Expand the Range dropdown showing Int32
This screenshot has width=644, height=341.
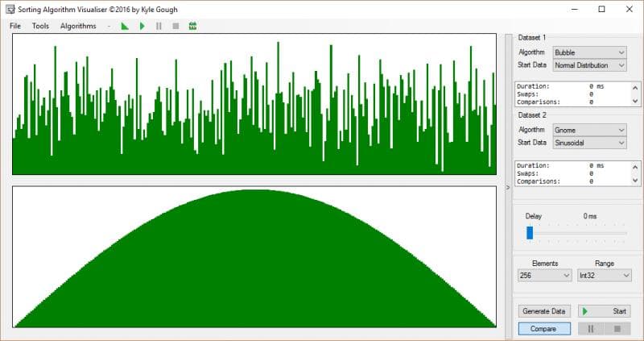point(604,276)
